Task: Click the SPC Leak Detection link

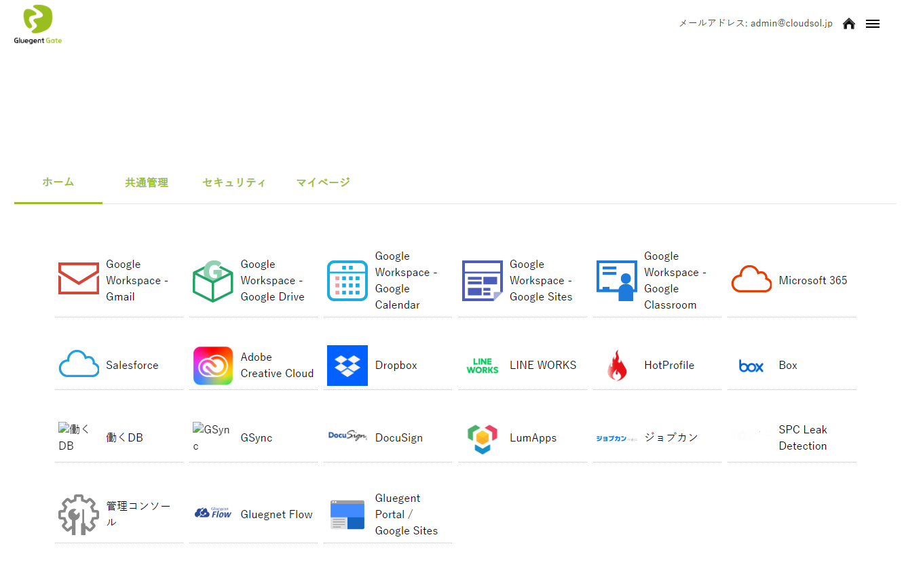Action: coord(803,438)
